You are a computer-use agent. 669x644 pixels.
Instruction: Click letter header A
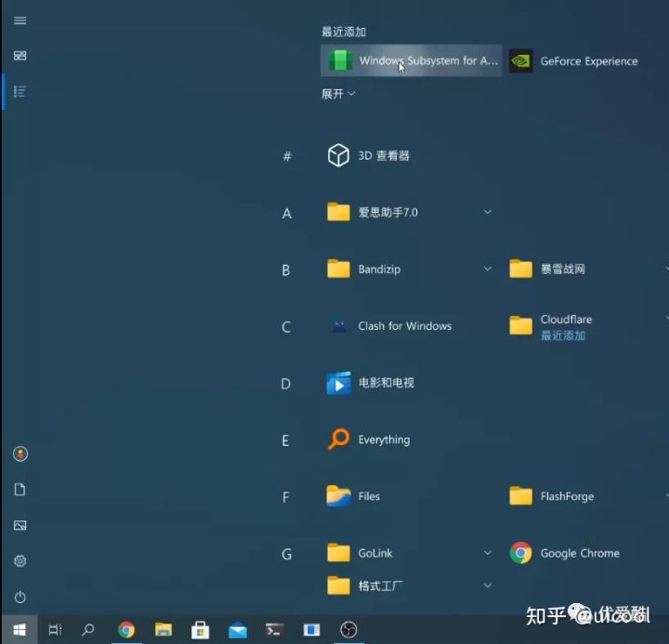[x=287, y=214]
